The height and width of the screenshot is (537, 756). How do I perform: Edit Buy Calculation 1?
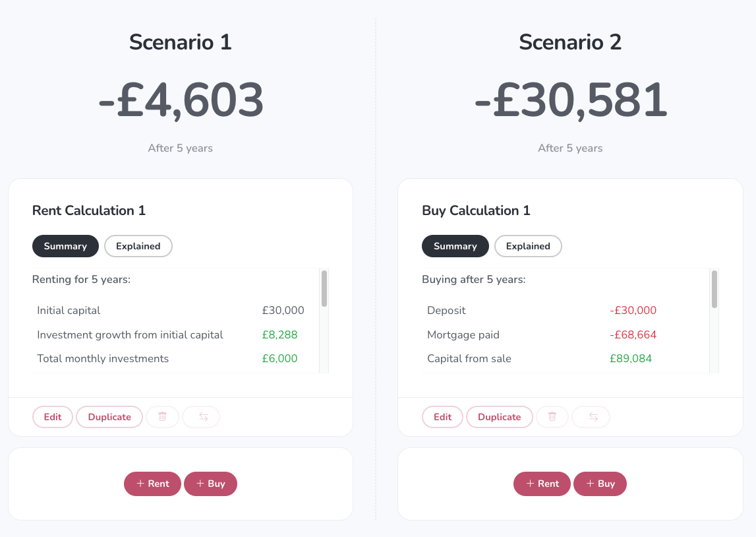(443, 417)
